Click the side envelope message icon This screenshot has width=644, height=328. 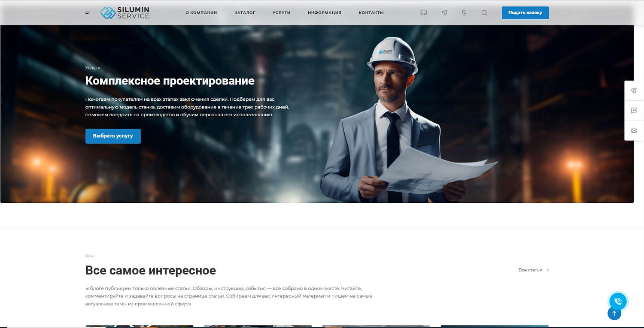point(634,131)
